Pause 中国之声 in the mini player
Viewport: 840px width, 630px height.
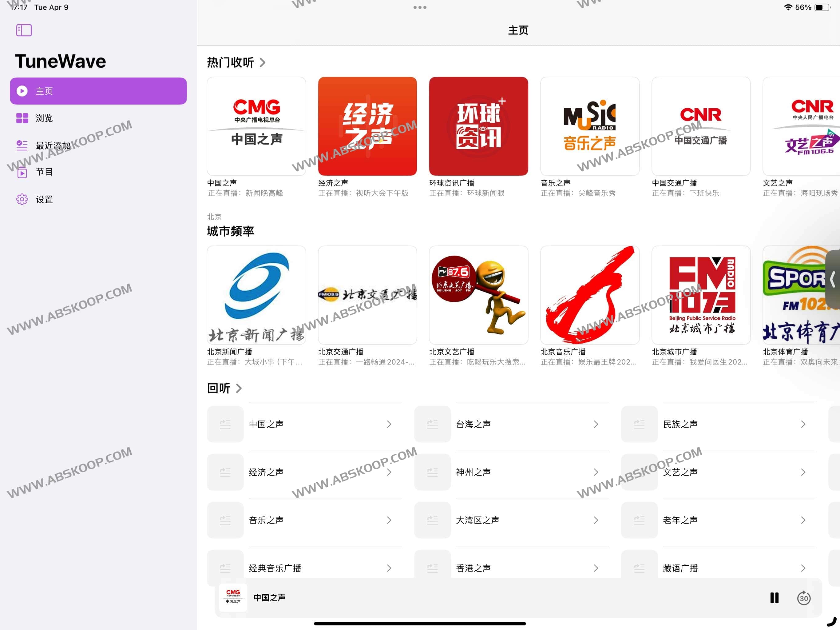(774, 598)
